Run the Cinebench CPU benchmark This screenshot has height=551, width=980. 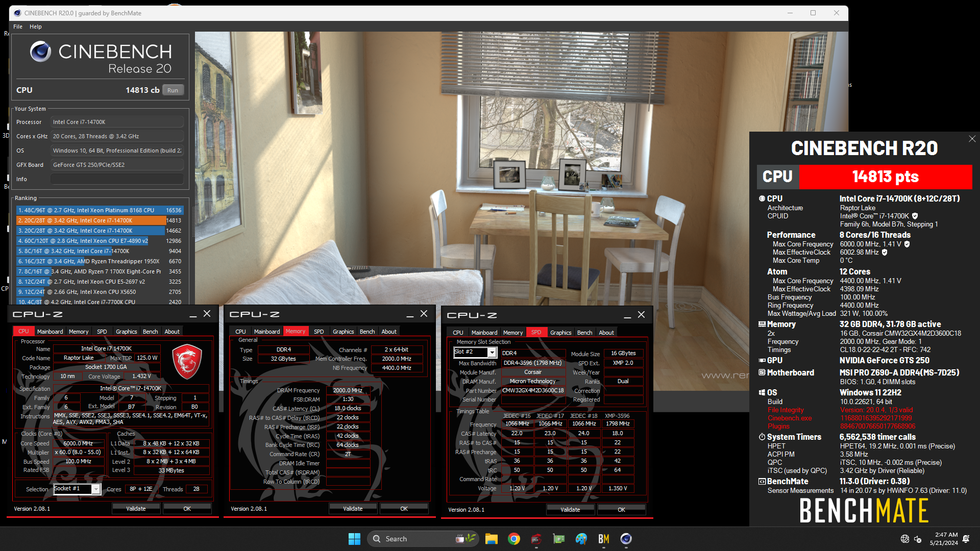pos(173,90)
